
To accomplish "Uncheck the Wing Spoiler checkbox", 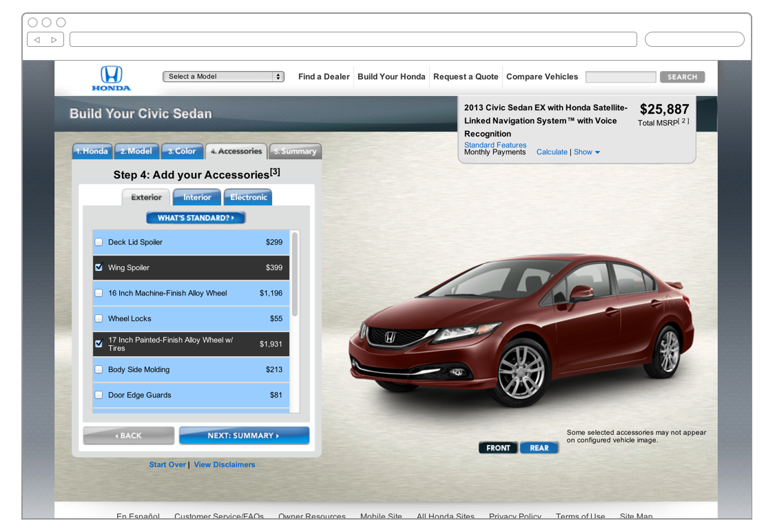I will coord(99,267).
